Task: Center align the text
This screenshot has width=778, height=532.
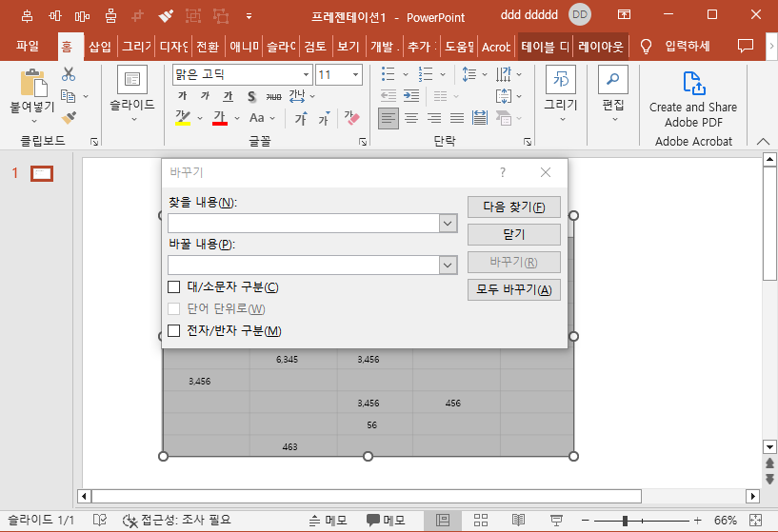Action: pos(410,118)
